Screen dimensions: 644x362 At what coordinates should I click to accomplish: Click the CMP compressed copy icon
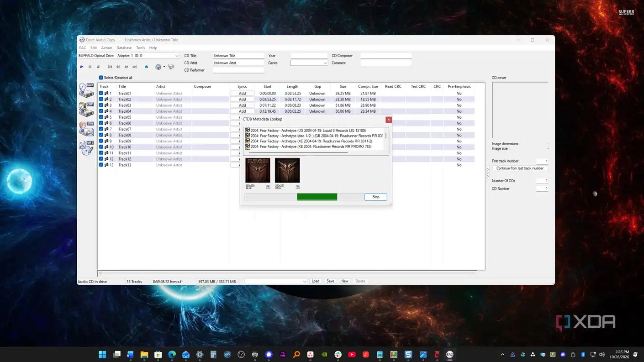click(x=86, y=109)
